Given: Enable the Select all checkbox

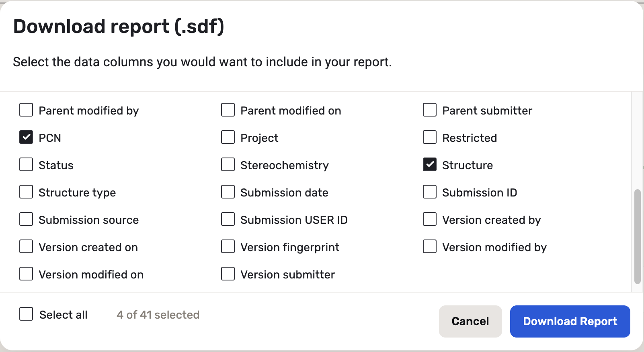Looking at the screenshot, I should 26,314.
